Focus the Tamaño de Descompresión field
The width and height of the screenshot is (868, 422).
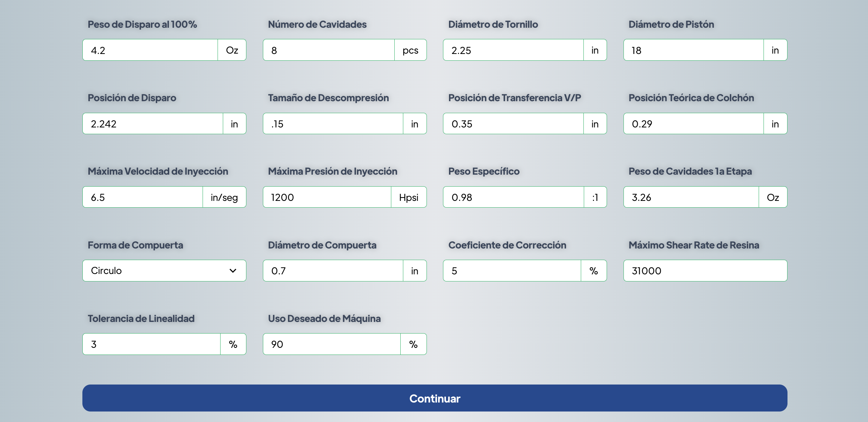pyautogui.click(x=333, y=124)
